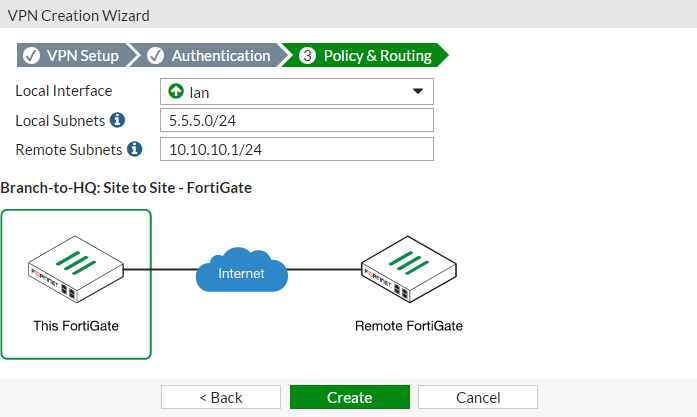
Task: Click the Local Subnets info icon
Action: click(x=117, y=120)
